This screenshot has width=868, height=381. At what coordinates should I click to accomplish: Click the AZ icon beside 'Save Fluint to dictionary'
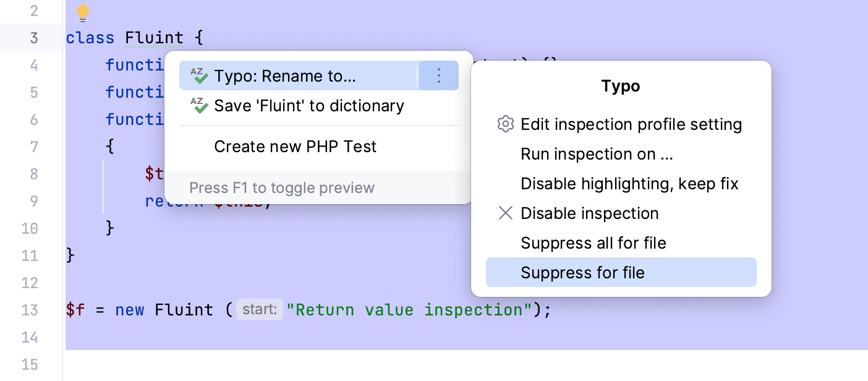[199, 105]
